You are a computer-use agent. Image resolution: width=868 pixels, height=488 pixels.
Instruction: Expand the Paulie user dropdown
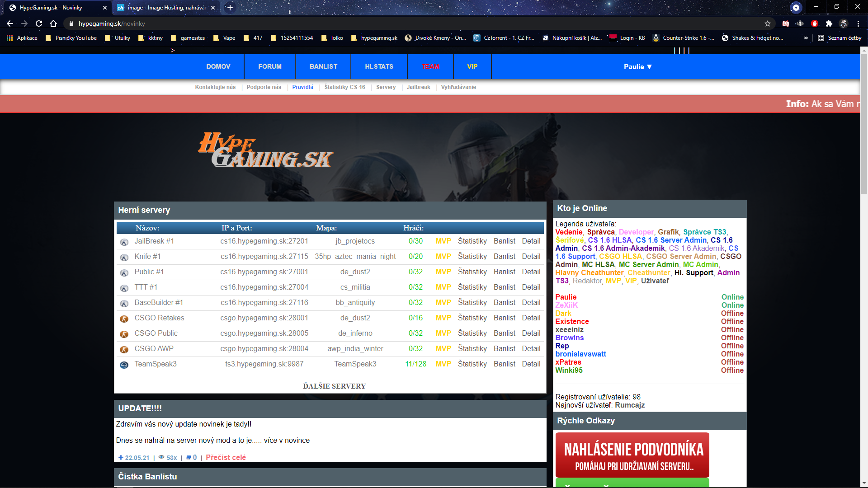click(x=637, y=67)
